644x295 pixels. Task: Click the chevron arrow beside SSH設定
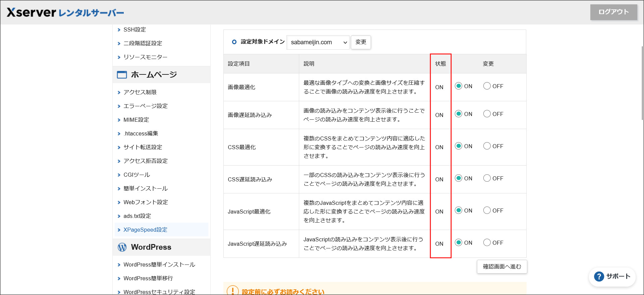[x=119, y=30]
